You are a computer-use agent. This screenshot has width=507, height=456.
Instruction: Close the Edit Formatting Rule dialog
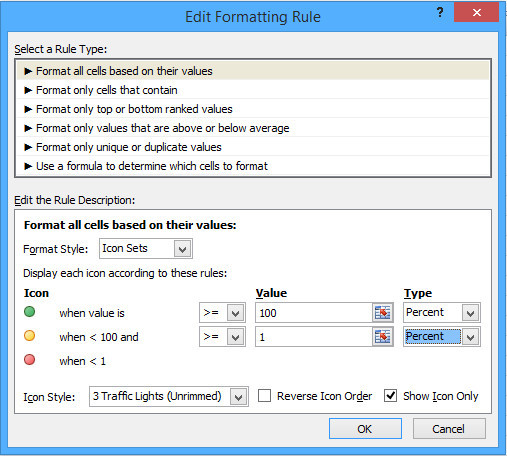pos(476,13)
